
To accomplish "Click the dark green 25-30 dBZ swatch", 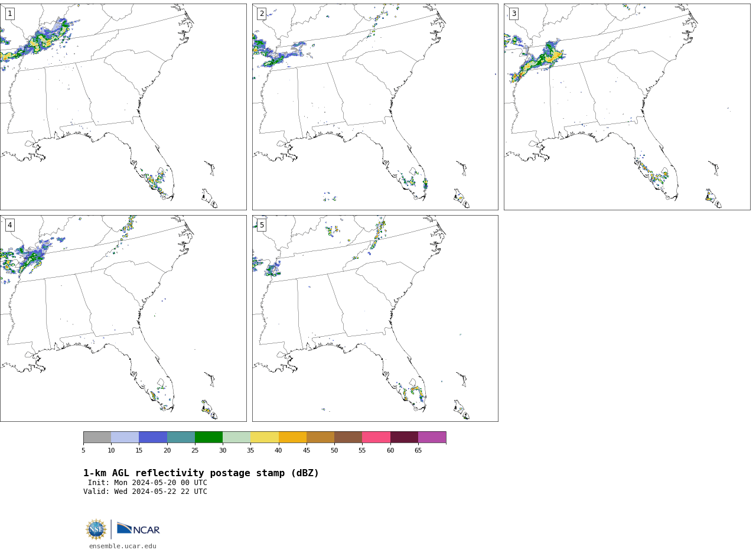I will tap(208, 437).
